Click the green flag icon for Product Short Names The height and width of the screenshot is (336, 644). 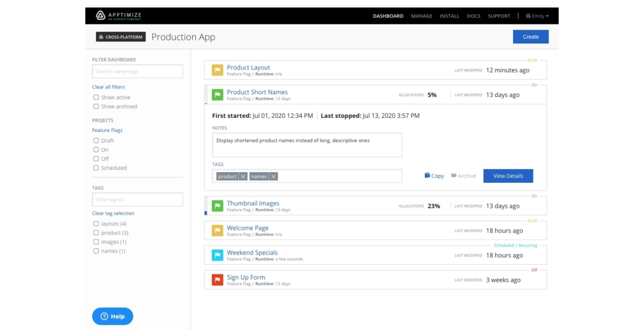[x=217, y=95]
